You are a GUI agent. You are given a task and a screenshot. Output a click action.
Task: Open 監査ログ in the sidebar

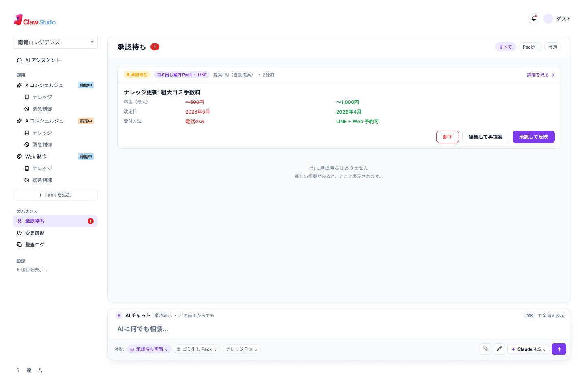coord(55,245)
